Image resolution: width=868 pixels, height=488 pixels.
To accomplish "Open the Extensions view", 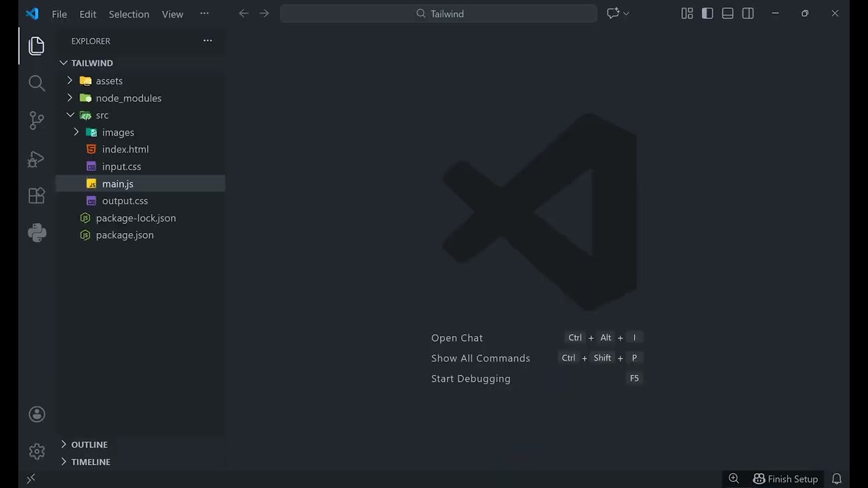I will tap(37, 196).
